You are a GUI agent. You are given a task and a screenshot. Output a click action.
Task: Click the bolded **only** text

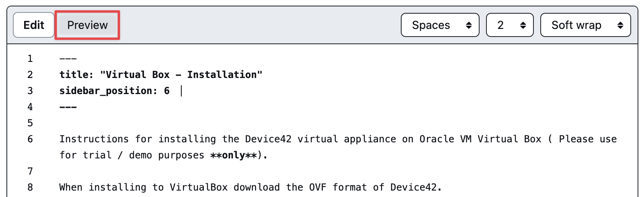coord(234,155)
